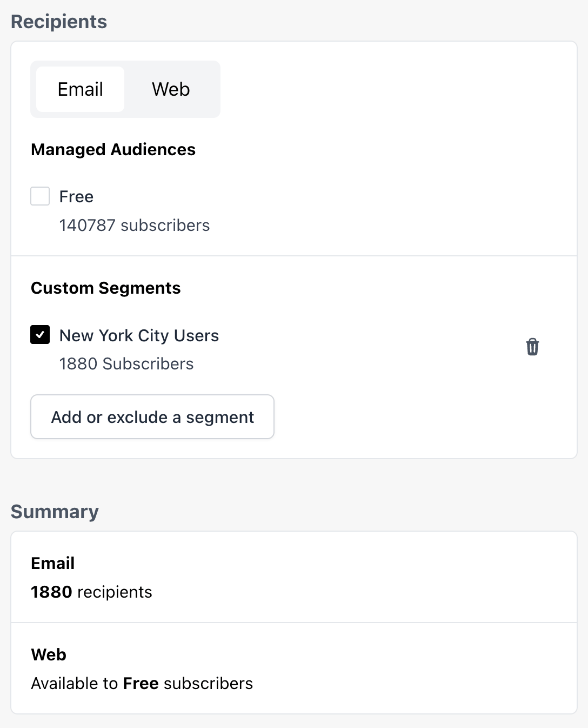Click the New York City Users label
588x728 pixels.
click(139, 336)
